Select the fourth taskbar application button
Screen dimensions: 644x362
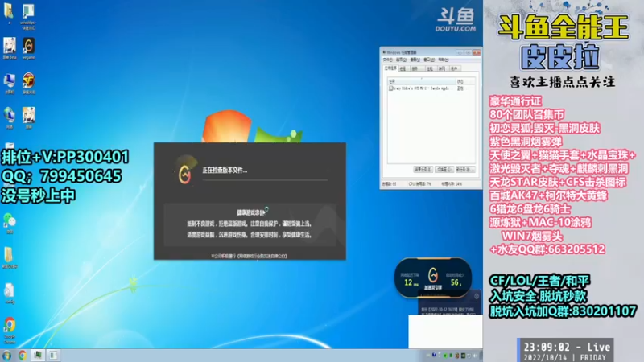tap(53, 356)
